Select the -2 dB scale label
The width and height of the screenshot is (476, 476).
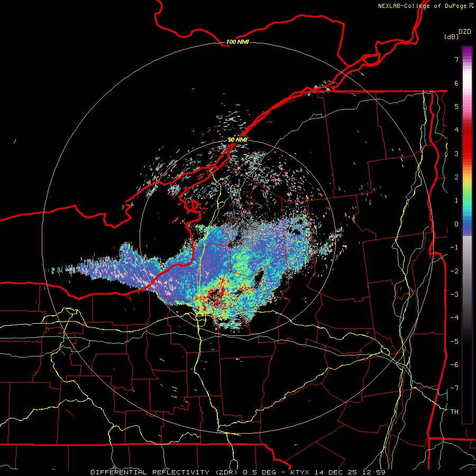454,271
